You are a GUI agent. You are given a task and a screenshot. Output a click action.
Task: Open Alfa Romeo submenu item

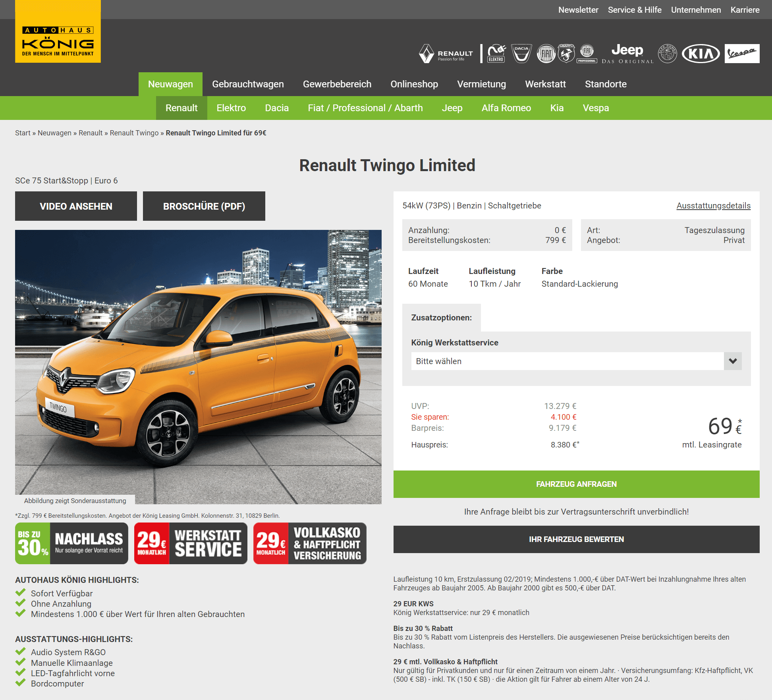[506, 108]
